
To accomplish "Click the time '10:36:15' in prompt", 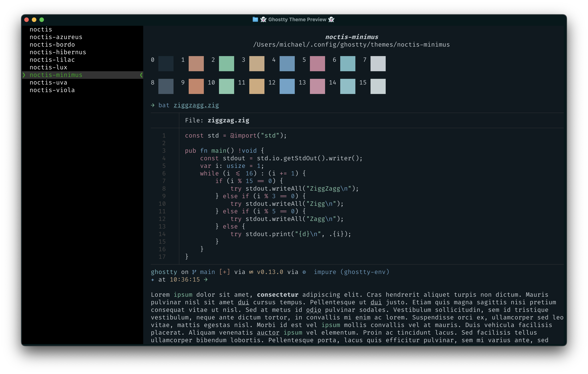I will [185, 279].
